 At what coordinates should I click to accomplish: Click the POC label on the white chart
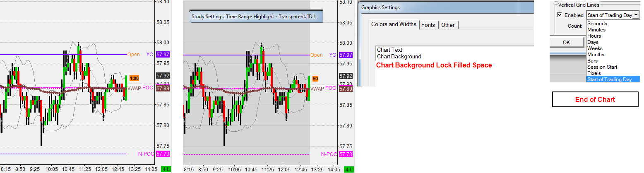pos(148,88)
